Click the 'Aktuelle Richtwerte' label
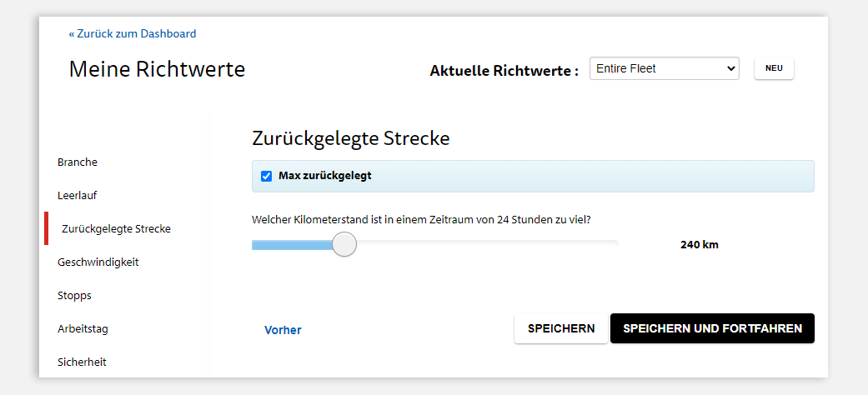The width and height of the screenshot is (868, 395). 504,71
